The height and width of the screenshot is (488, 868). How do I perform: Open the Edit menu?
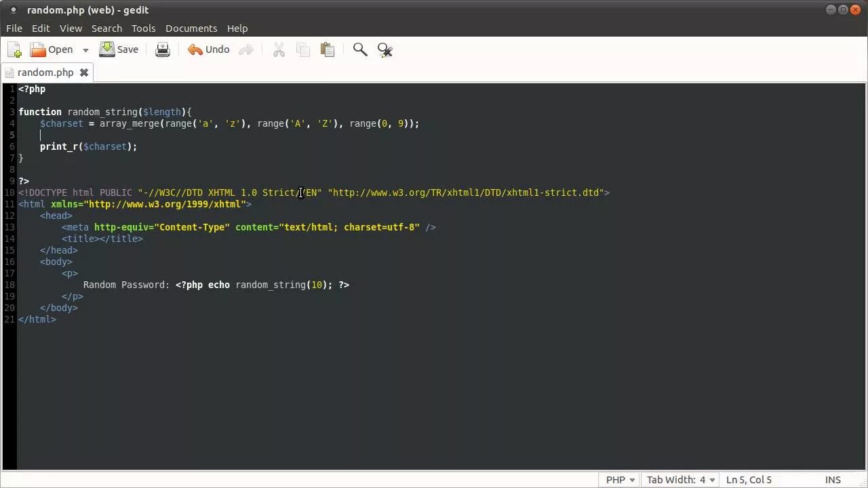(x=41, y=28)
